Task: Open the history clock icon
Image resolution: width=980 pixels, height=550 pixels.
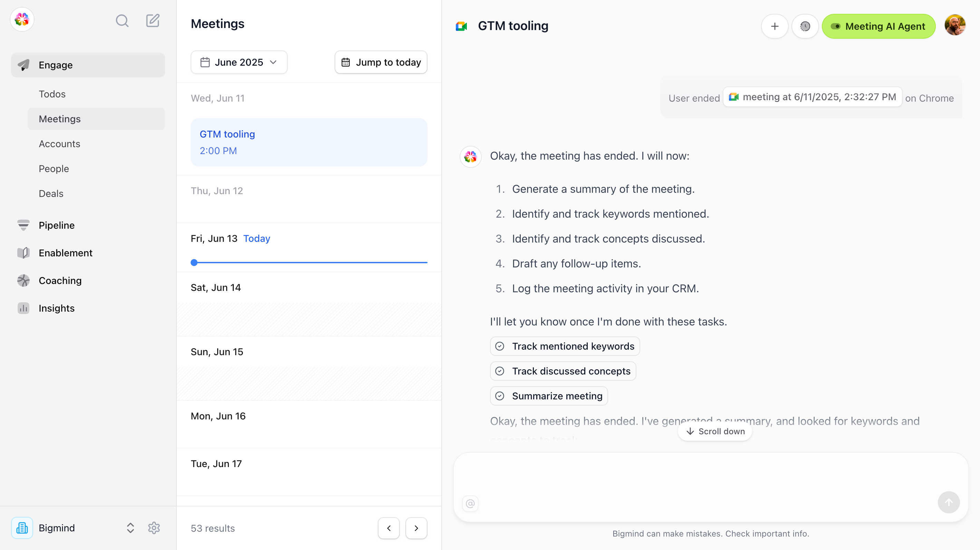Action: tap(805, 26)
